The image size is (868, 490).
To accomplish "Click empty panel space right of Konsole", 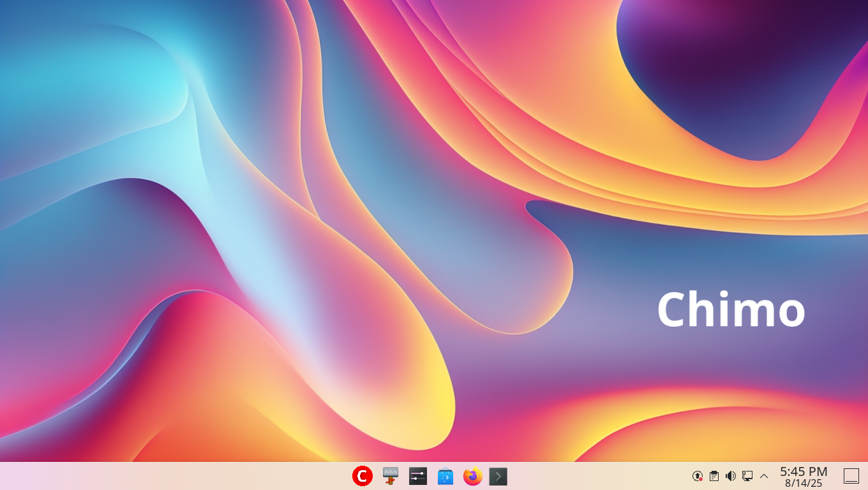I will [594, 476].
